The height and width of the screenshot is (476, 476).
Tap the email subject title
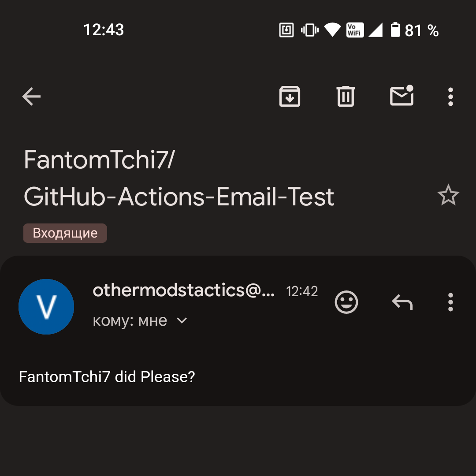pos(178,178)
